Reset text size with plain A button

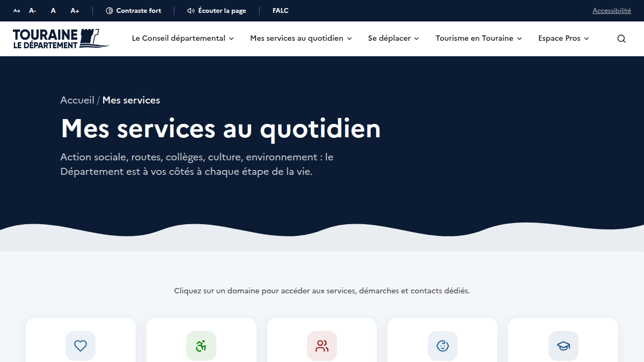53,11
